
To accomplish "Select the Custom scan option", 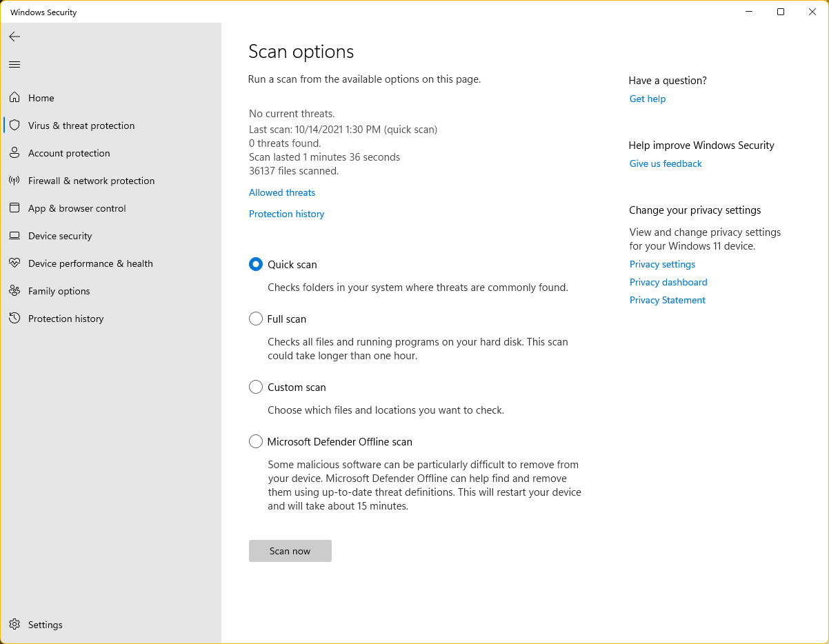I will click(x=256, y=387).
